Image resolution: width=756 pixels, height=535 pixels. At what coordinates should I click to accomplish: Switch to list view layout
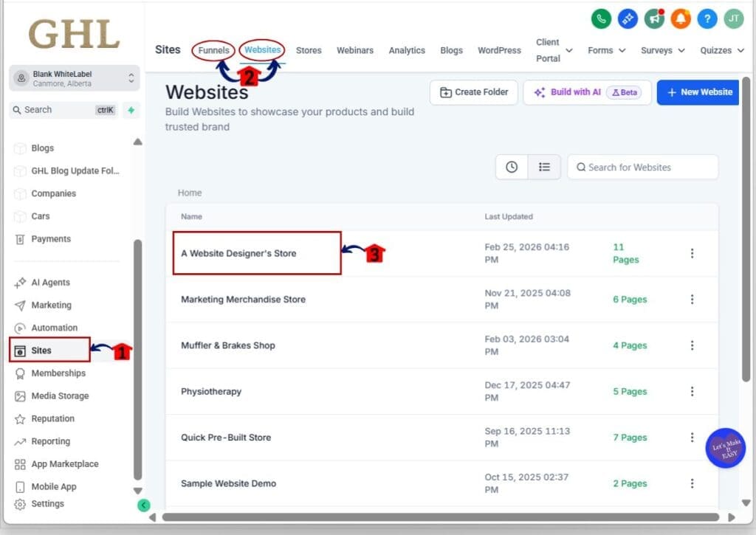coord(544,167)
